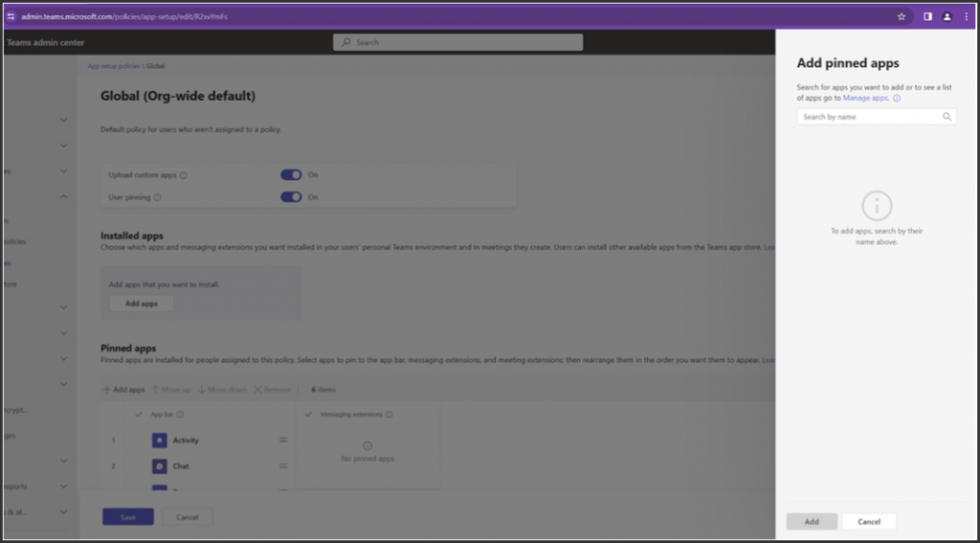Click info icon above No pinned apps
The width and height of the screenshot is (980, 543).
tap(367, 446)
